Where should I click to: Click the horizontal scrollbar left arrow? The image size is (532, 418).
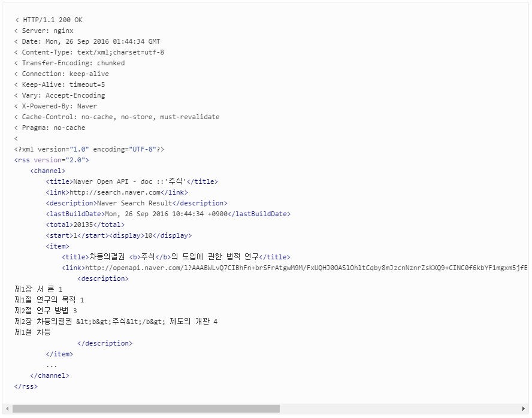(x=7, y=409)
